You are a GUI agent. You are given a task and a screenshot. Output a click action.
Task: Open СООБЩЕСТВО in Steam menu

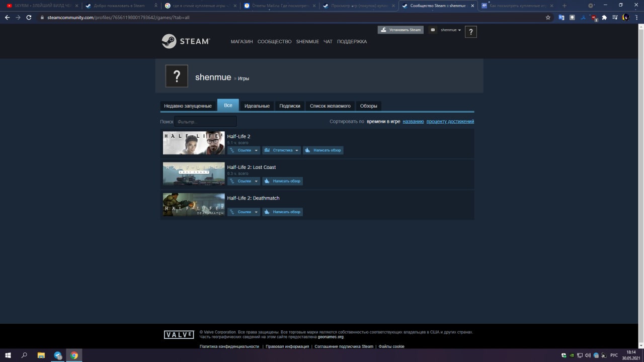click(274, 42)
